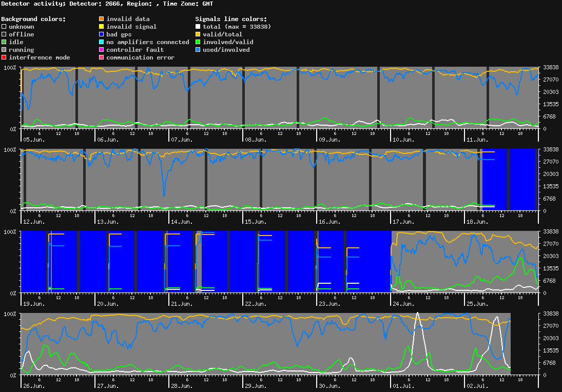Viewport: 562px width, 392px height.
Task: Click the 26.Jun. date label
Action: tap(34, 386)
